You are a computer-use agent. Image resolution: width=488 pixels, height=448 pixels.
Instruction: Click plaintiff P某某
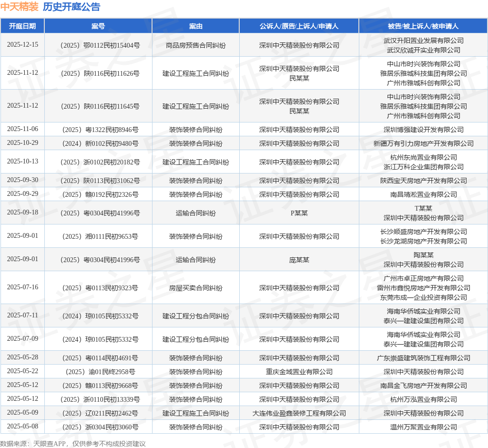[299, 213]
